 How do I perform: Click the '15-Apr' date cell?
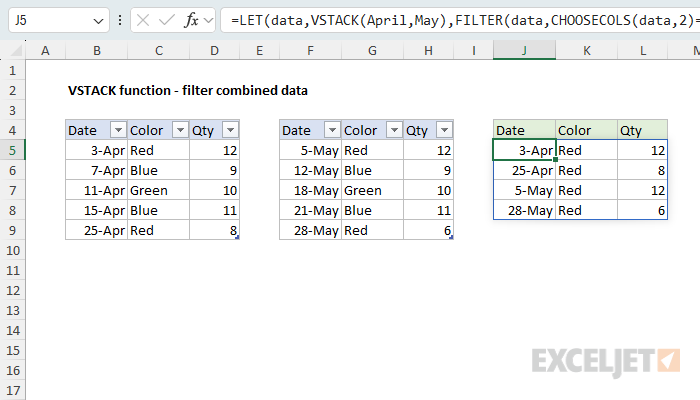(96, 210)
